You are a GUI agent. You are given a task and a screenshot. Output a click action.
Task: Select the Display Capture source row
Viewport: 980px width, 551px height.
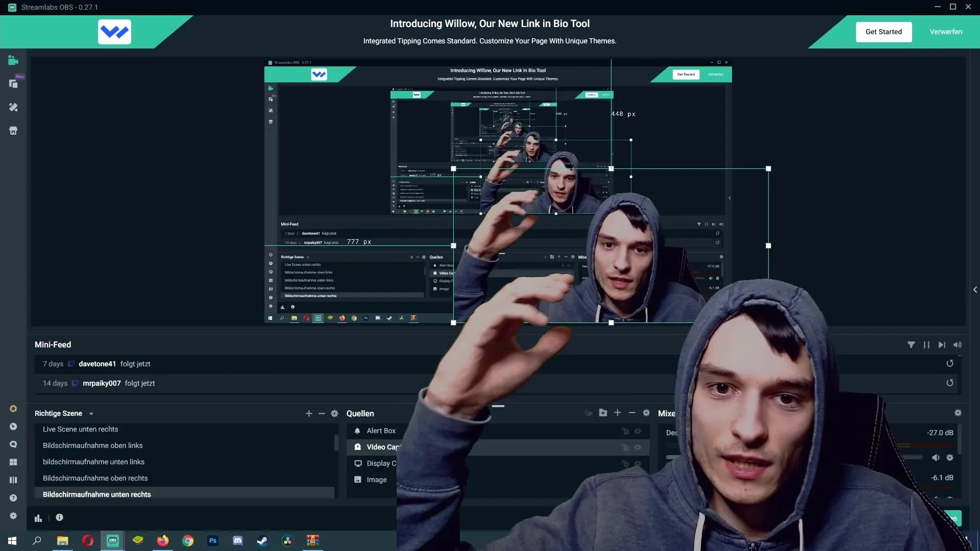[498, 463]
